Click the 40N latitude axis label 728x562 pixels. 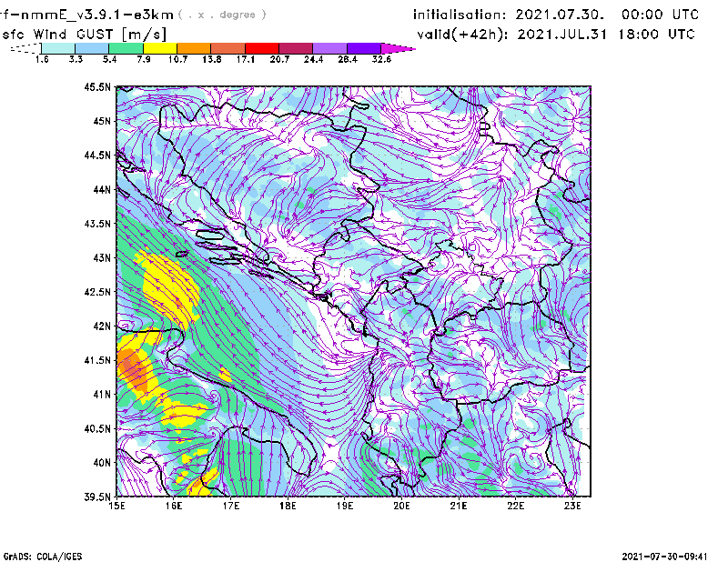click(x=102, y=463)
